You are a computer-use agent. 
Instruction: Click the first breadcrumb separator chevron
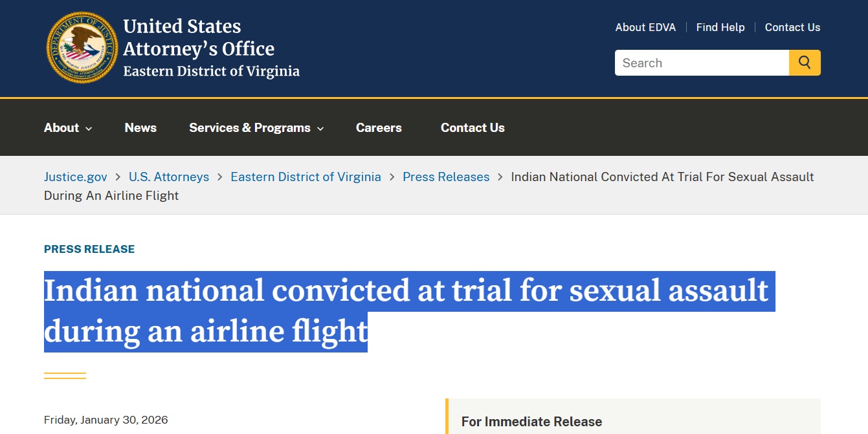[117, 177]
